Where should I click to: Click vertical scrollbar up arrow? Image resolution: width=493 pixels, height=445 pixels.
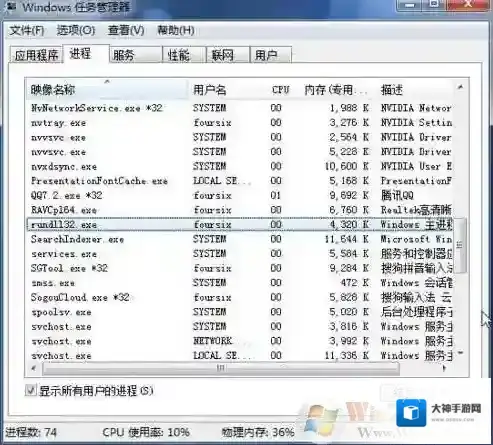(x=461, y=87)
